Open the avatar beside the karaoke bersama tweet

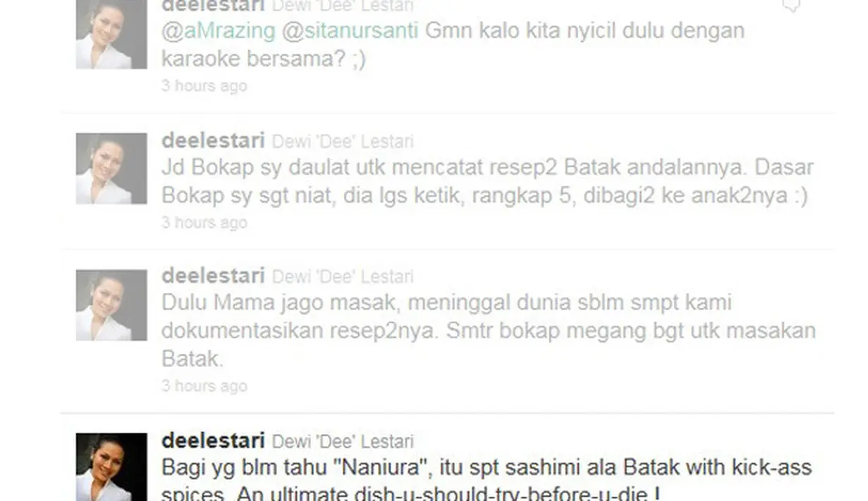click(111, 35)
